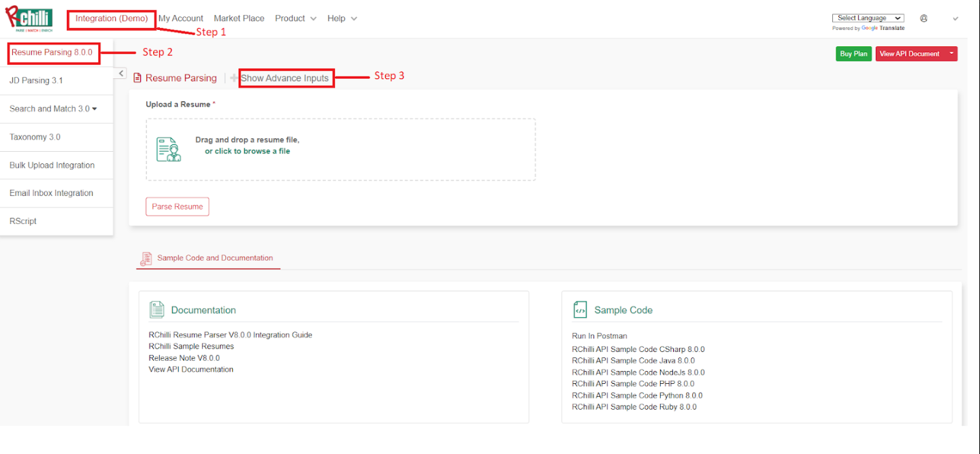Expand the account chevron at top right
Image resolution: width=980 pixels, height=454 pixels.
coord(955,19)
